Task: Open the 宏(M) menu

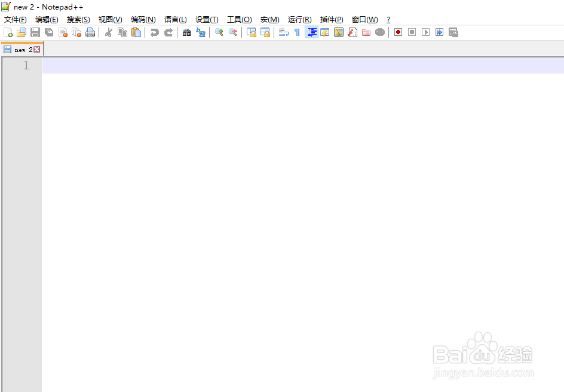Action: [270, 19]
